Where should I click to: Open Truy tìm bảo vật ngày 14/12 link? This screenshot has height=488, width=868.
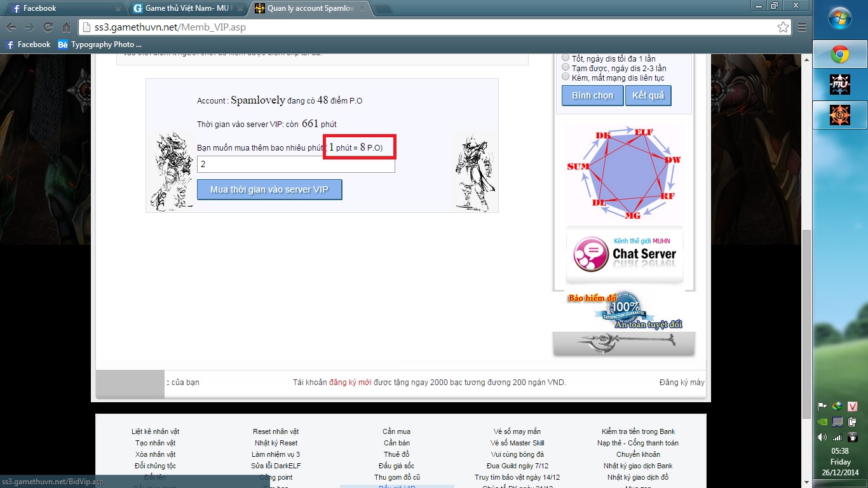(x=517, y=477)
